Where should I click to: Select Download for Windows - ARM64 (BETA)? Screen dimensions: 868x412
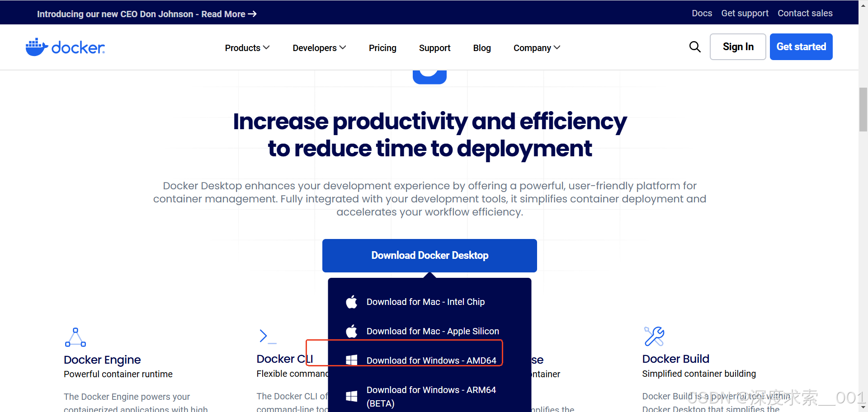point(431,397)
